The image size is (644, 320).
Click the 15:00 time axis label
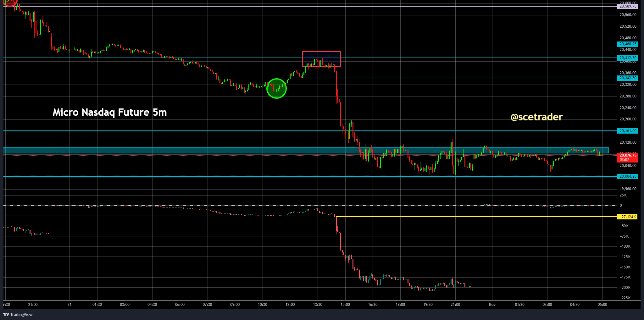(x=345, y=305)
